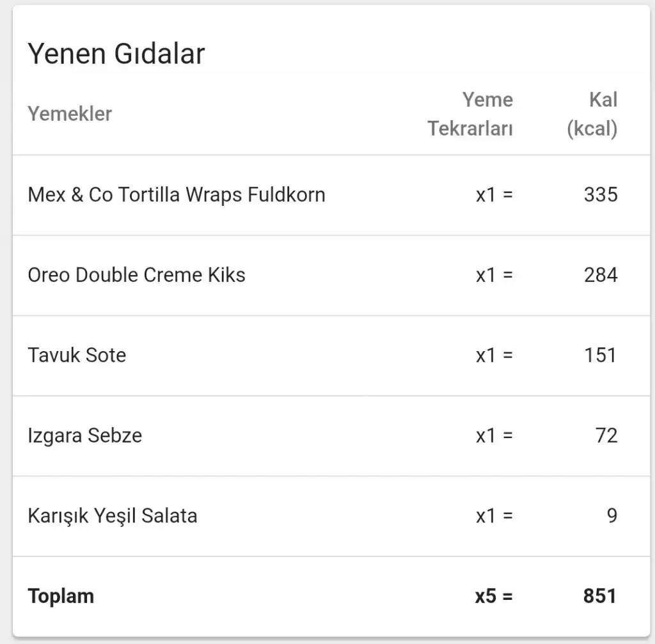Select the Karışık Yeşil Salata entry
Image resolution: width=655 pixels, height=644 pixels.
112,515
